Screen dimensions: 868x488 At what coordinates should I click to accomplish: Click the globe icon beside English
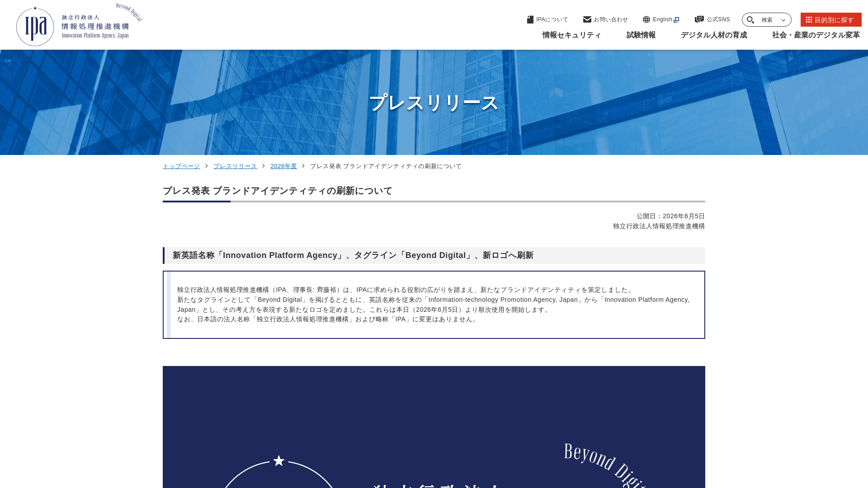[646, 19]
